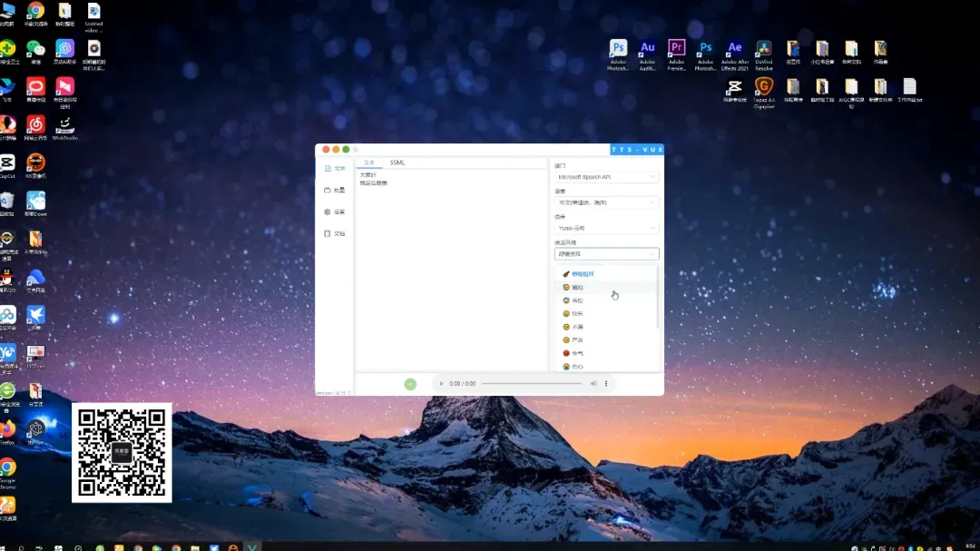Open the Topaz A.I. Gigapixel shortcut
This screenshot has height=551, width=980.
[x=764, y=93]
